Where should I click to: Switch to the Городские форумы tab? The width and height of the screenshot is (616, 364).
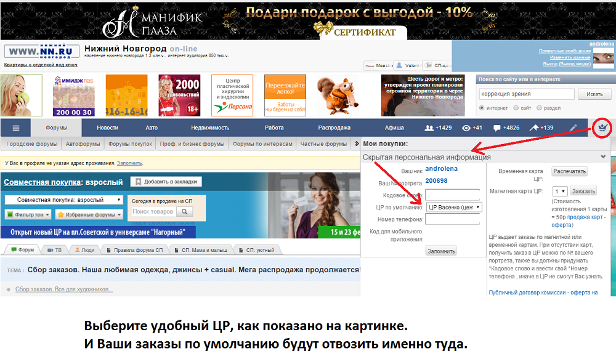tap(32, 144)
